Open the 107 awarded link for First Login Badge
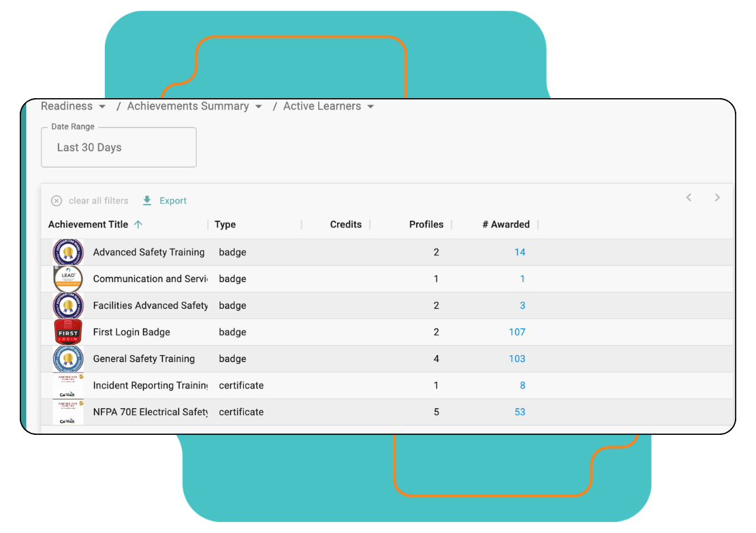This screenshot has width=756, height=533. pyautogui.click(x=517, y=332)
